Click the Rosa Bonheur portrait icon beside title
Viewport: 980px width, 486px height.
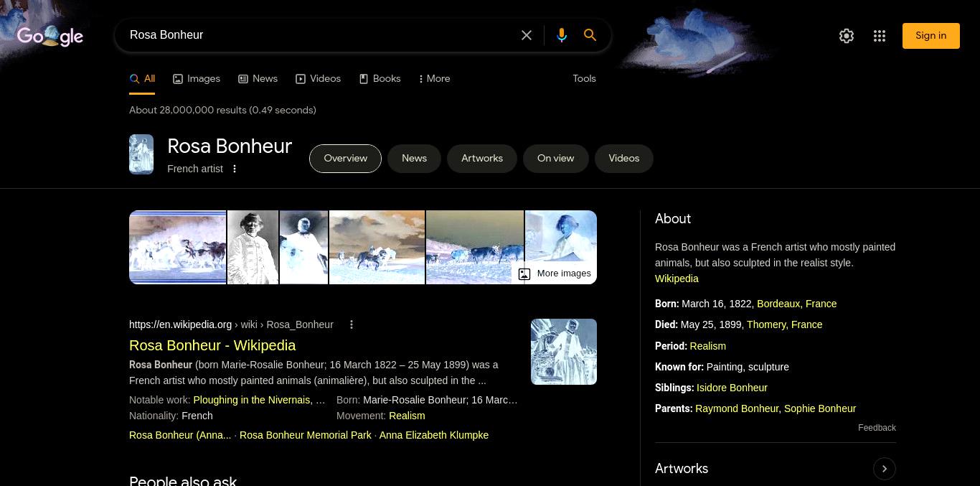tap(141, 154)
